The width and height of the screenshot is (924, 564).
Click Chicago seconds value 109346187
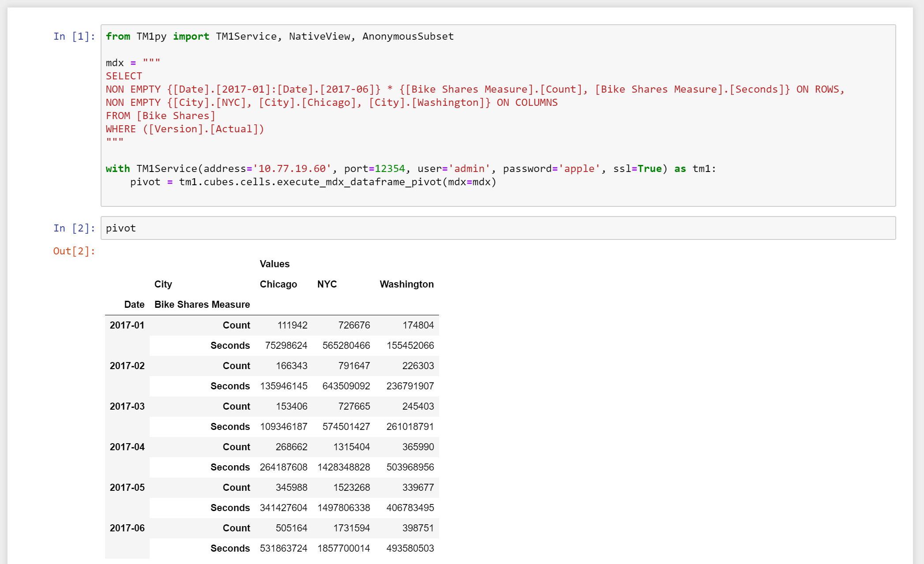(284, 426)
